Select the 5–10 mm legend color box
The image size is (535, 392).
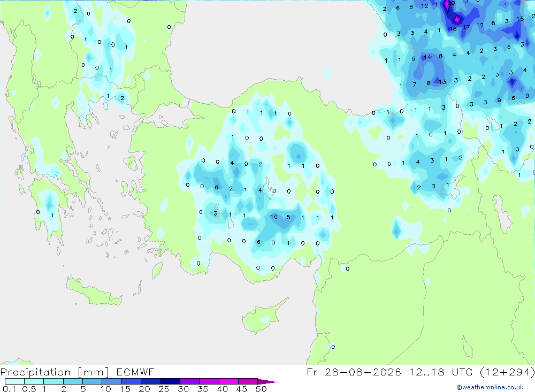pyautogui.click(x=93, y=381)
